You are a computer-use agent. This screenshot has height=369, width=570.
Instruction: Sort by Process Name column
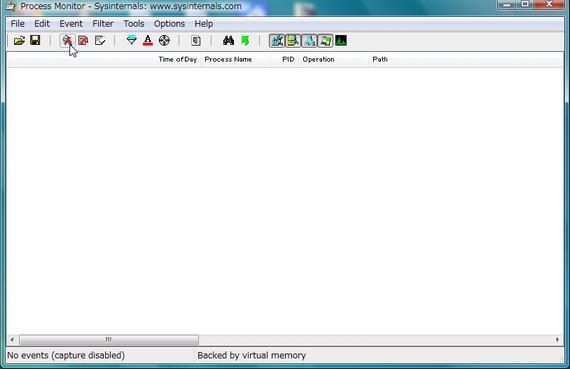tap(236, 59)
